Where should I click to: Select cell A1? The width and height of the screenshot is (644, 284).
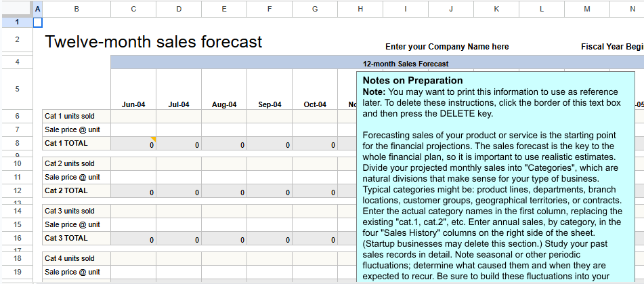coord(37,22)
